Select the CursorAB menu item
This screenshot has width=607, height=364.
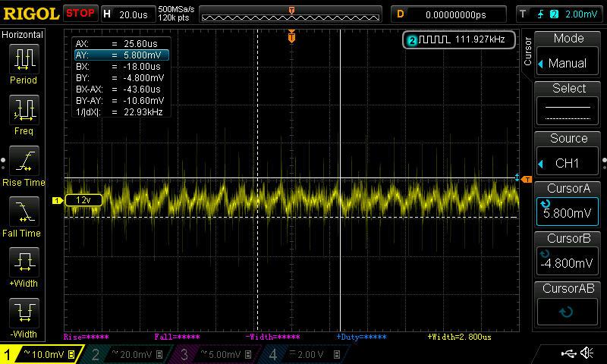568,304
